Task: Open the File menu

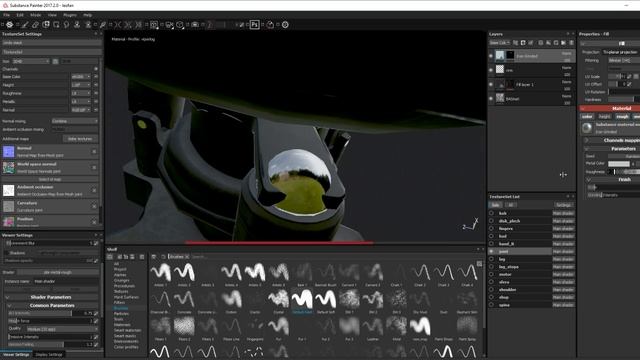Action: tap(7, 15)
